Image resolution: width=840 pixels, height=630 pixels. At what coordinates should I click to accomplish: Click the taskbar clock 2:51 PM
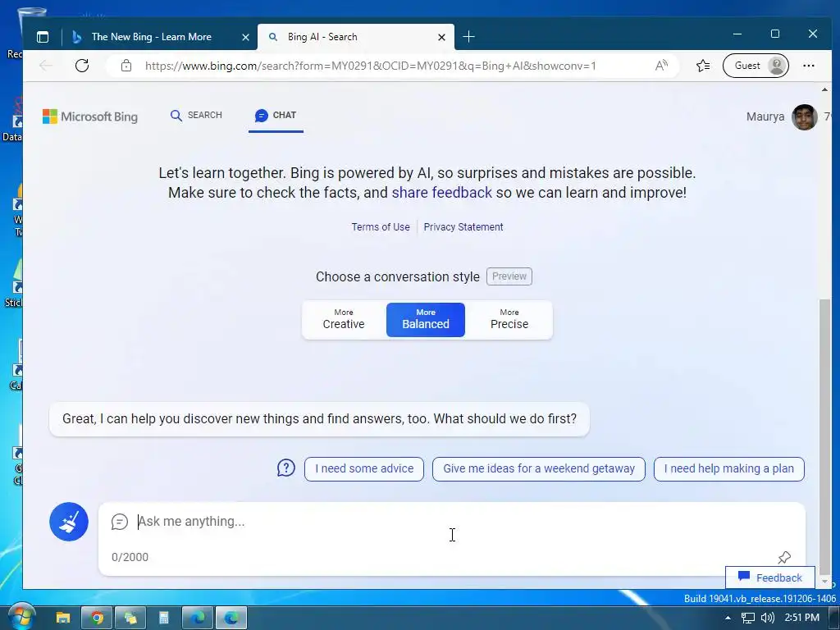(801, 618)
